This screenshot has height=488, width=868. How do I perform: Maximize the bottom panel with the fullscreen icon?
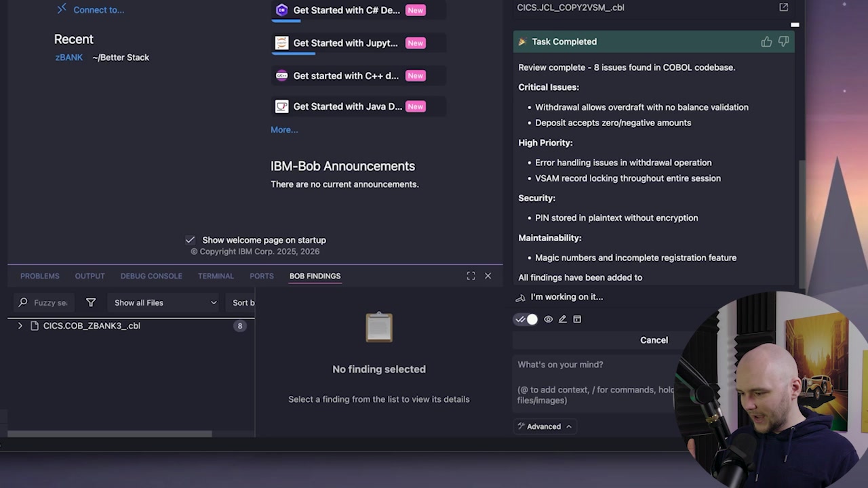471,276
